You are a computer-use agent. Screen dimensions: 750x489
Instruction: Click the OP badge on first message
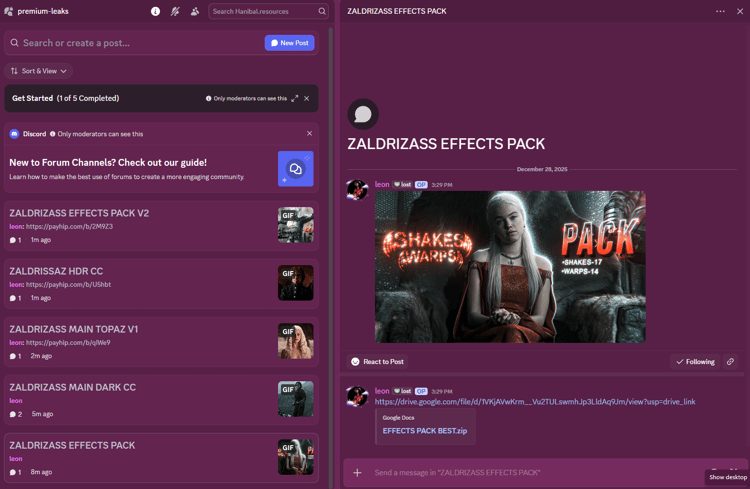coord(421,185)
